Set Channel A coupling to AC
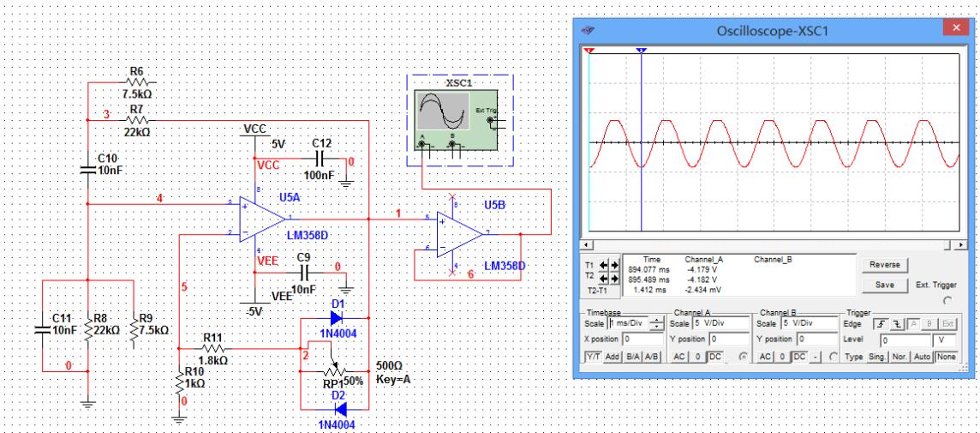The height and width of the screenshot is (433, 980). [x=678, y=356]
